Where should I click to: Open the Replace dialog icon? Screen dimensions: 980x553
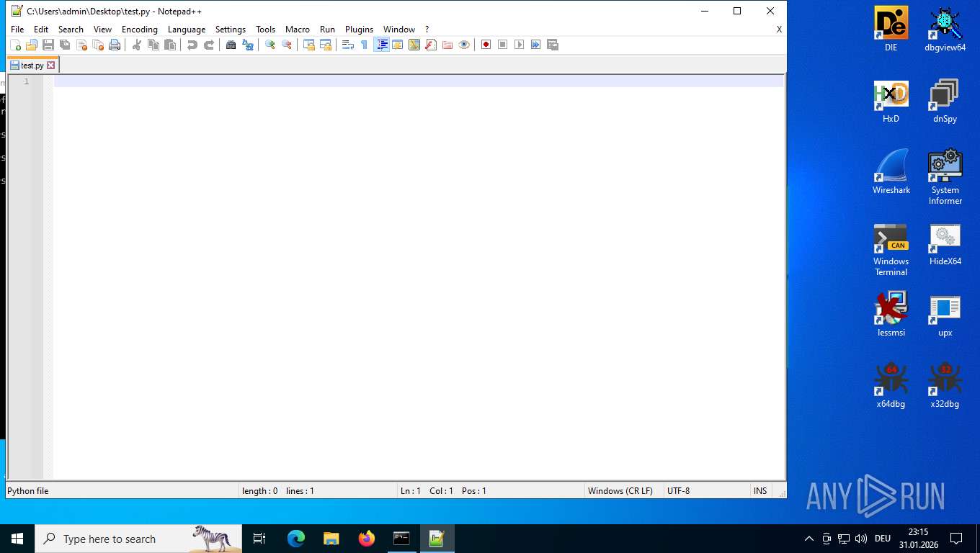248,45
